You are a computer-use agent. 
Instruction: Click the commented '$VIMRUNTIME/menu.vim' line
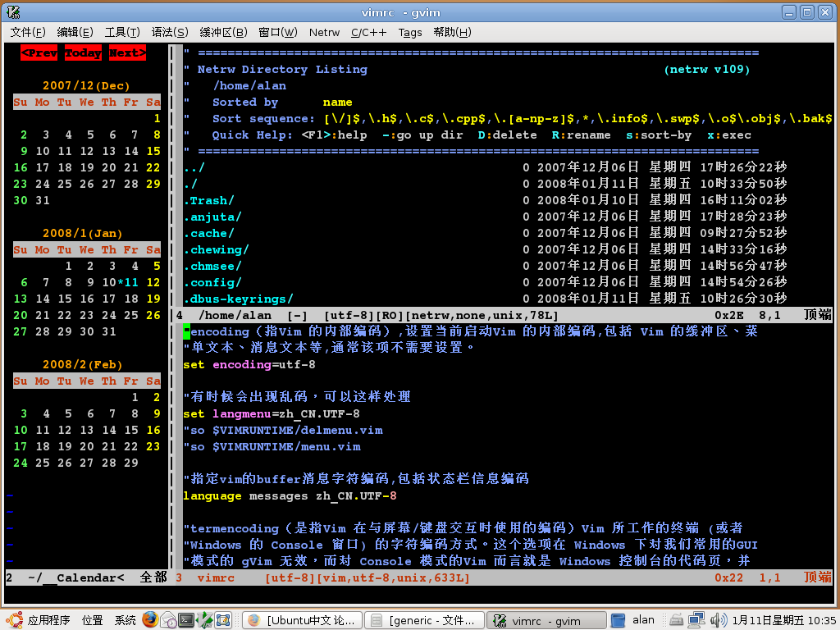[272, 446]
